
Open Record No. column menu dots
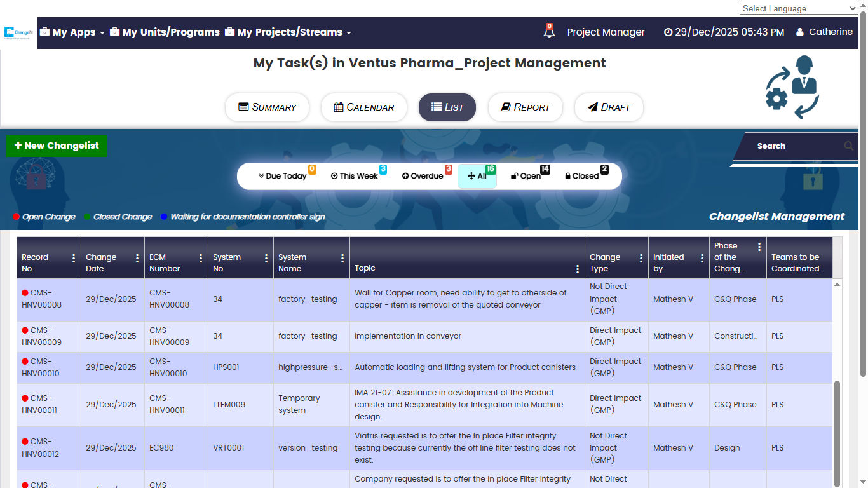74,258
